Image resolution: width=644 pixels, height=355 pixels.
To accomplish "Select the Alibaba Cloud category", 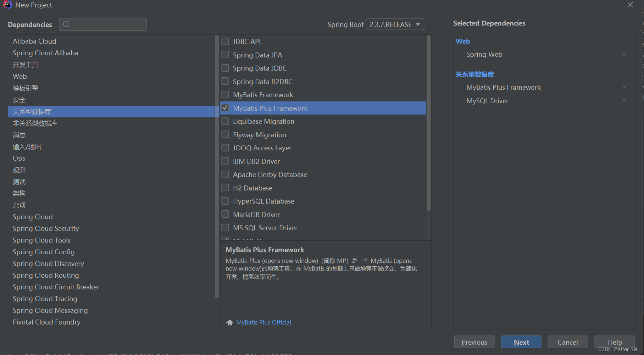I will (111, 41).
